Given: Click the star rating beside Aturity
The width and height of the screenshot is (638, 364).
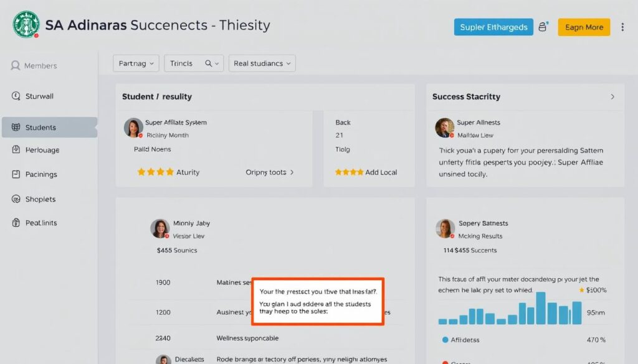Looking at the screenshot, I should click(155, 172).
